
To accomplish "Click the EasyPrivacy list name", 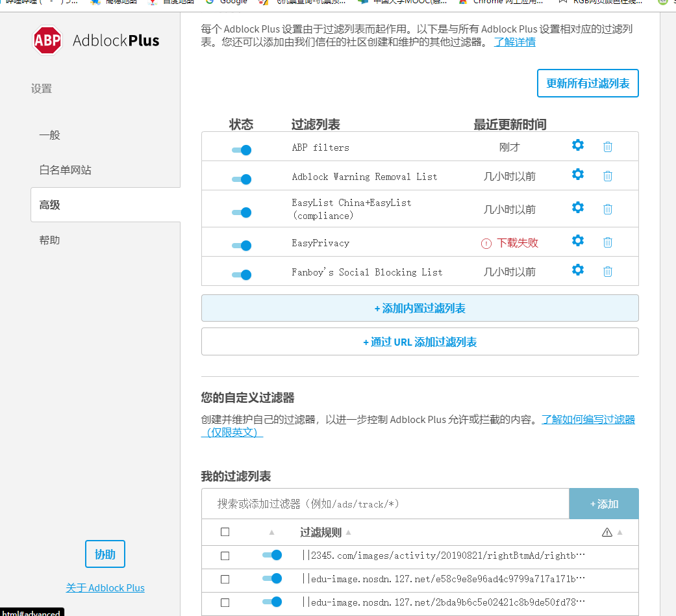I will (320, 243).
